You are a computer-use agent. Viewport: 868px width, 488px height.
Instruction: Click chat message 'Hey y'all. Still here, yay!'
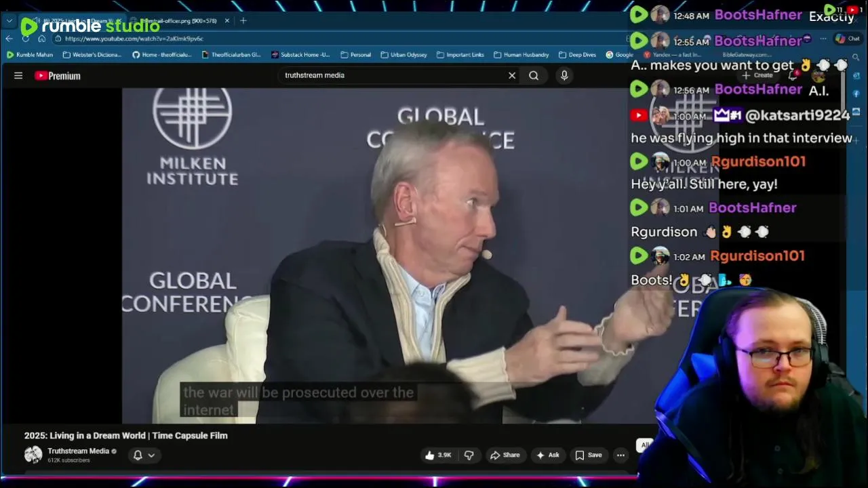pos(704,184)
